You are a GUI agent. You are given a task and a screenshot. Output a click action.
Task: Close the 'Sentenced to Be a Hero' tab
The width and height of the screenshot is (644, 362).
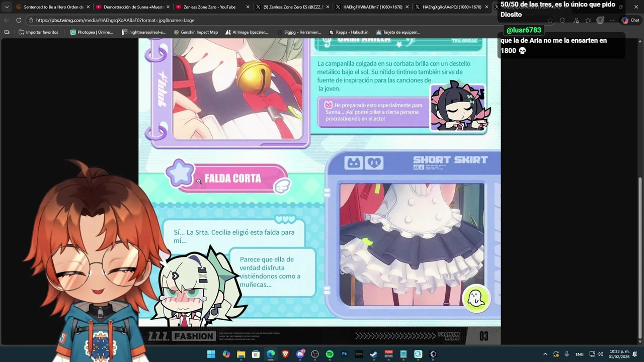(x=88, y=7)
